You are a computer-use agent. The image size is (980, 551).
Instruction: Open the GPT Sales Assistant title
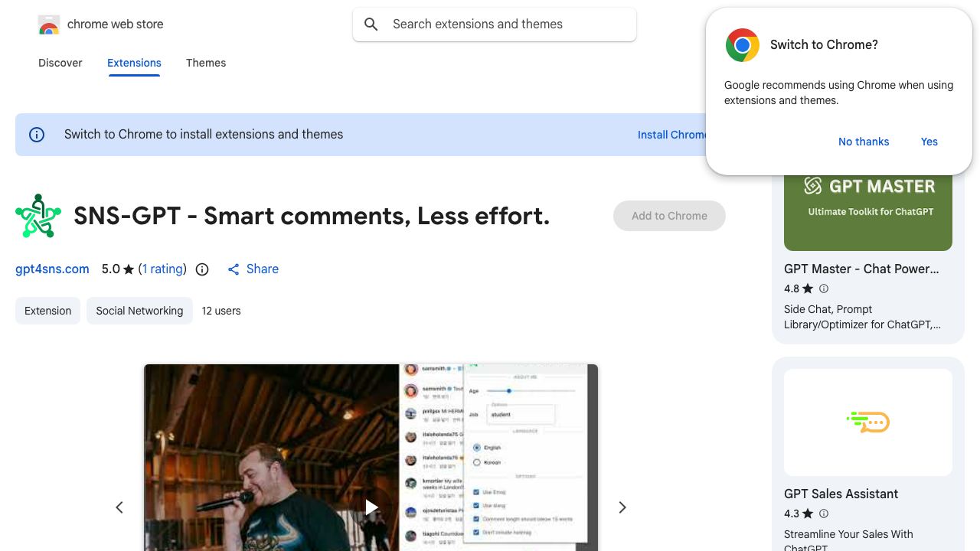(x=841, y=494)
